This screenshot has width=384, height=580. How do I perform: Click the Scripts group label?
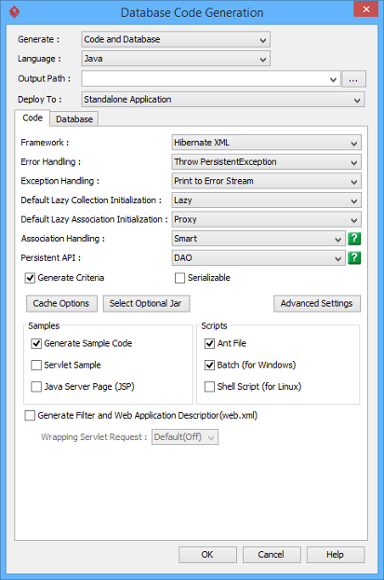click(x=214, y=326)
